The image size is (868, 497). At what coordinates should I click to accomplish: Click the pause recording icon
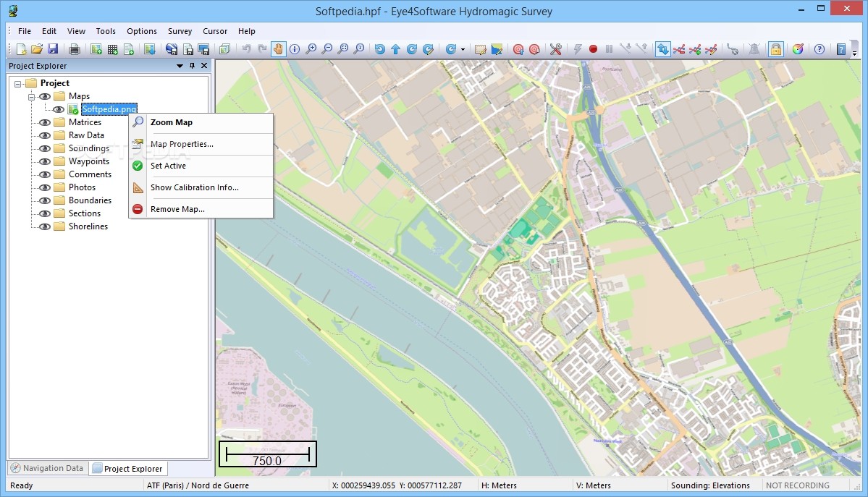click(610, 49)
